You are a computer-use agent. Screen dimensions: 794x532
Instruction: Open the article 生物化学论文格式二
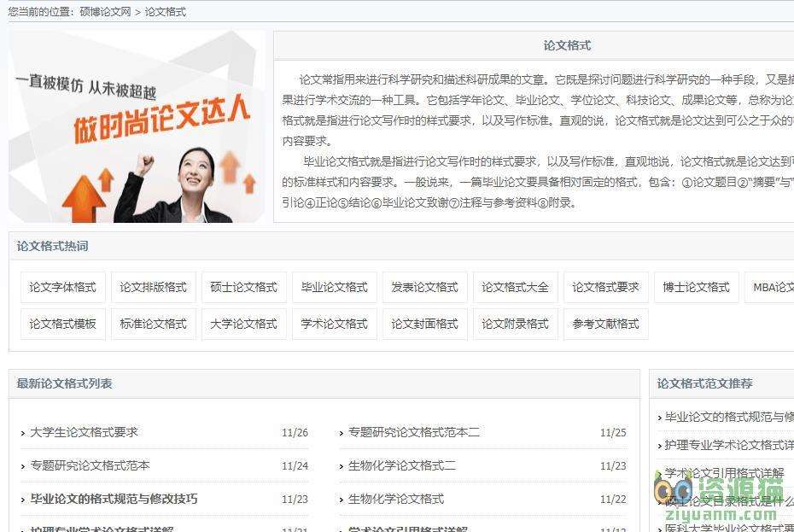[402, 465]
